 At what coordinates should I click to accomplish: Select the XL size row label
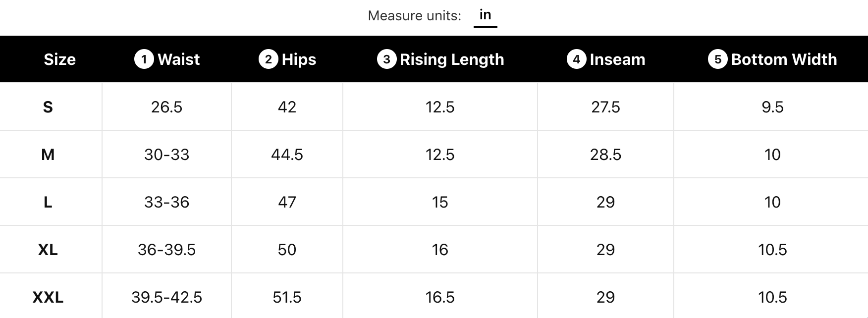pos(48,250)
